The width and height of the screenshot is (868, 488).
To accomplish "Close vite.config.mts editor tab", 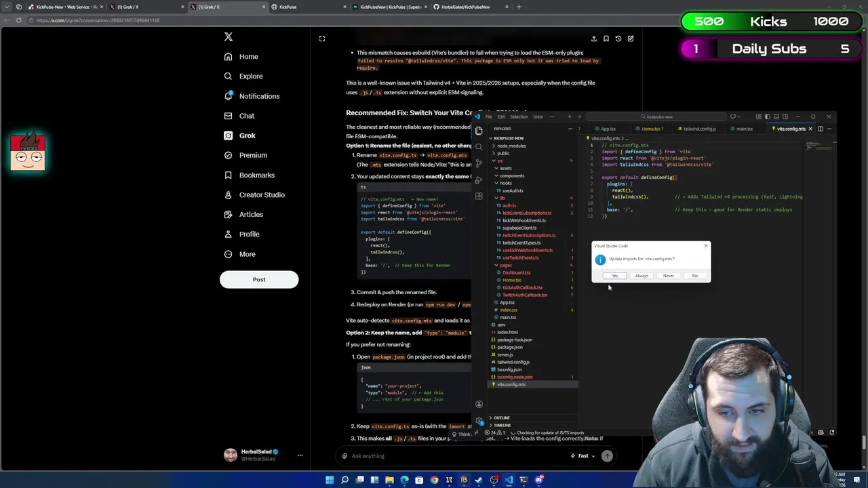I will (810, 129).
